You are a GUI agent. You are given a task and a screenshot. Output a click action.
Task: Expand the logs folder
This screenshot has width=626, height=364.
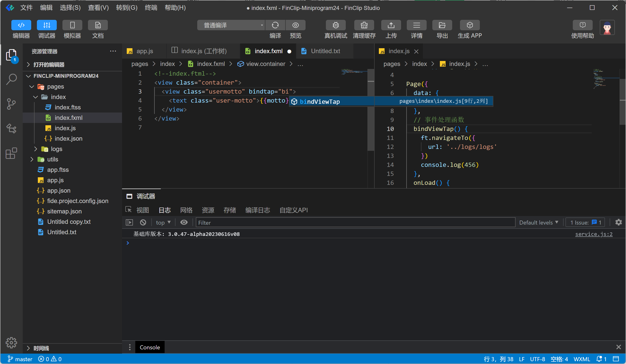pyautogui.click(x=56, y=149)
